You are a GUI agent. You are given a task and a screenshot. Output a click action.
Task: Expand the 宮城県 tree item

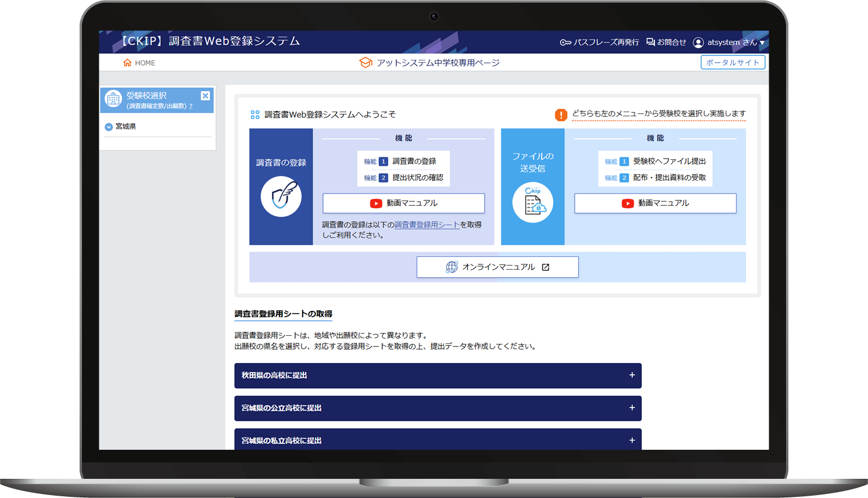109,127
